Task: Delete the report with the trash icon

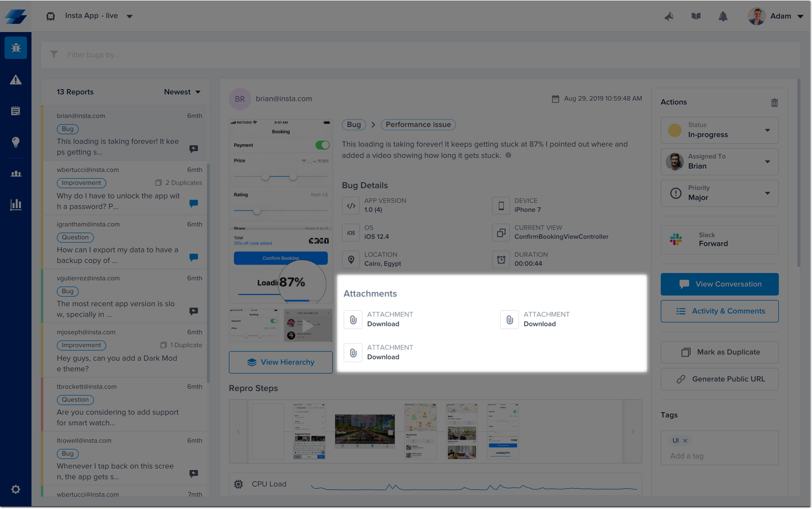Action: click(x=774, y=102)
